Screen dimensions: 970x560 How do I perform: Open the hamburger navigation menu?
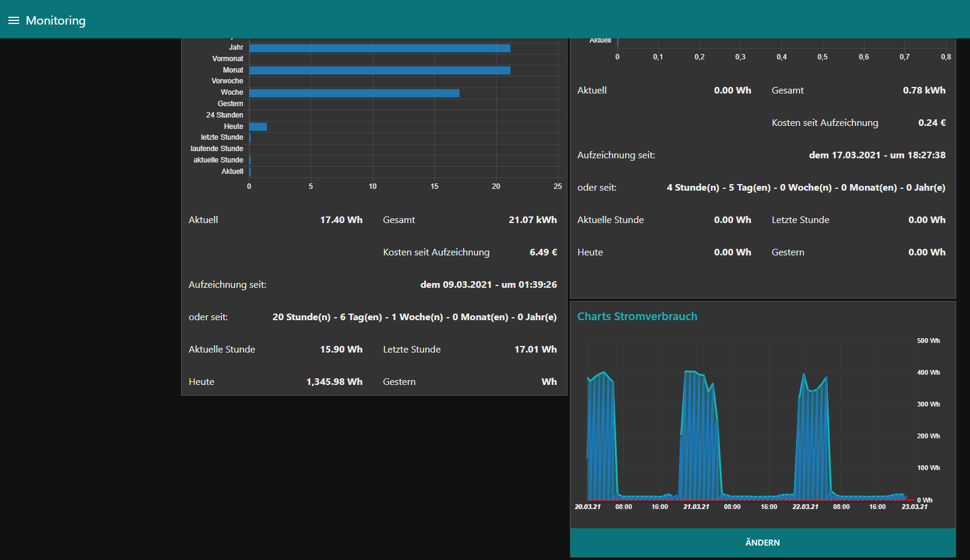coord(13,20)
